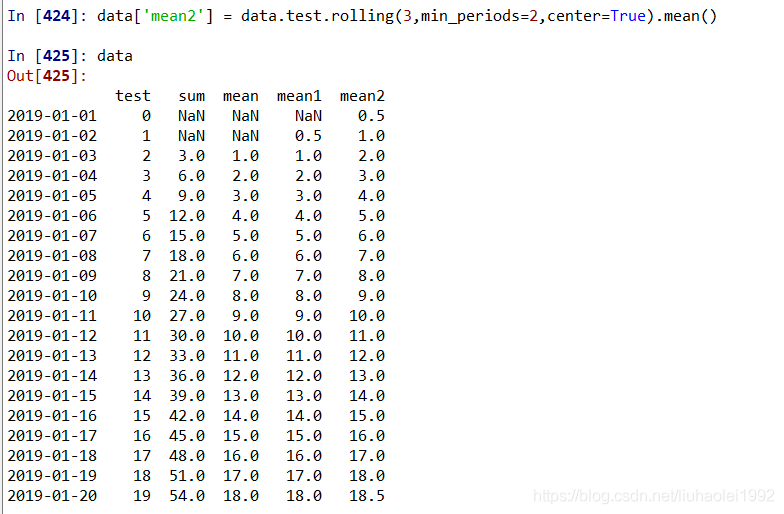Viewport: 784px width, 514px height.
Task: Click the In [424] prompt label
Action: pos(46,16)
